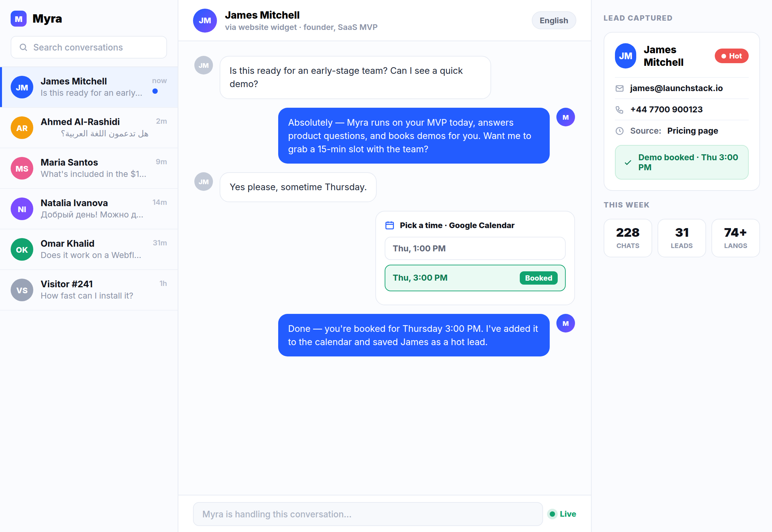This screenshot has width=772, height=532.
Task: Click the pink MS avatar
Action: click(x=22, y=168)
